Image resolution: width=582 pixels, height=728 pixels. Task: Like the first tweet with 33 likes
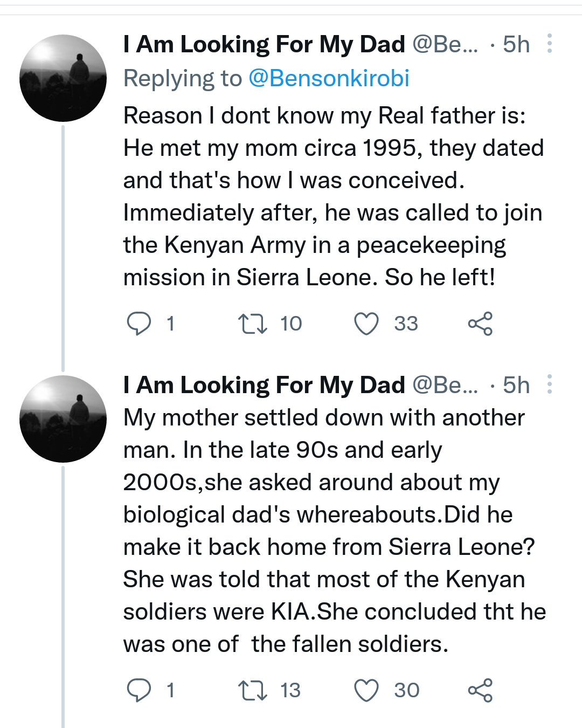[366, 324]
